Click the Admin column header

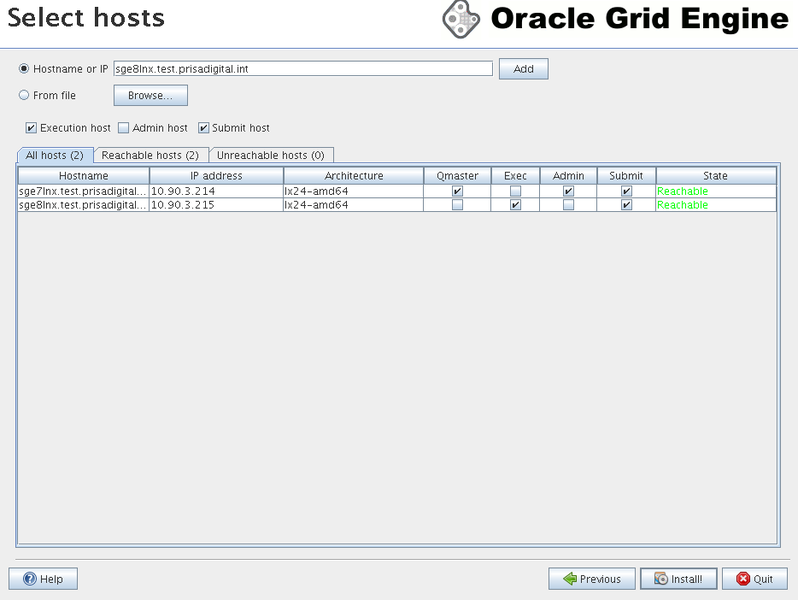click(568, 176)
